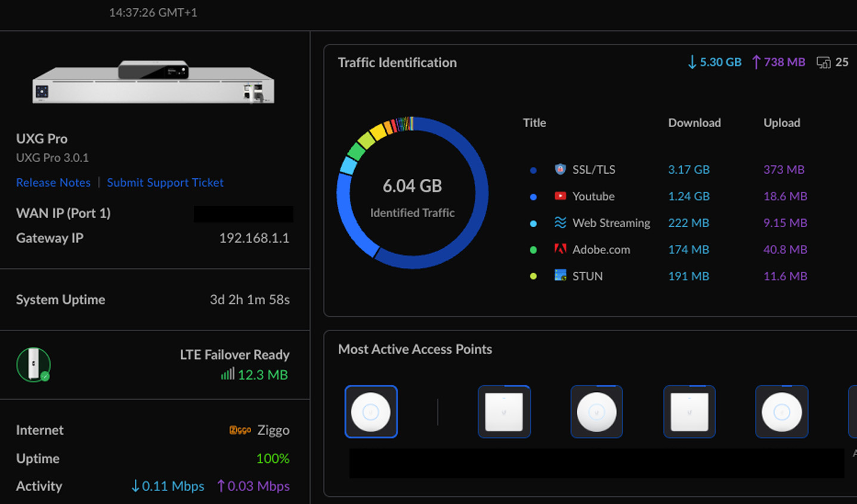Click the yellow STUN legend dot
This screenshot has height=504, width=857.
tap(533, 276)
